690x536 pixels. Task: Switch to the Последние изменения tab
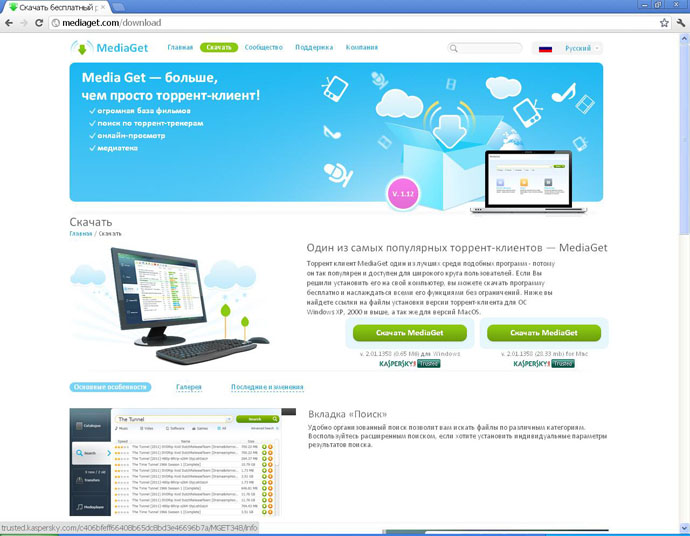click(x=267, y=387)
